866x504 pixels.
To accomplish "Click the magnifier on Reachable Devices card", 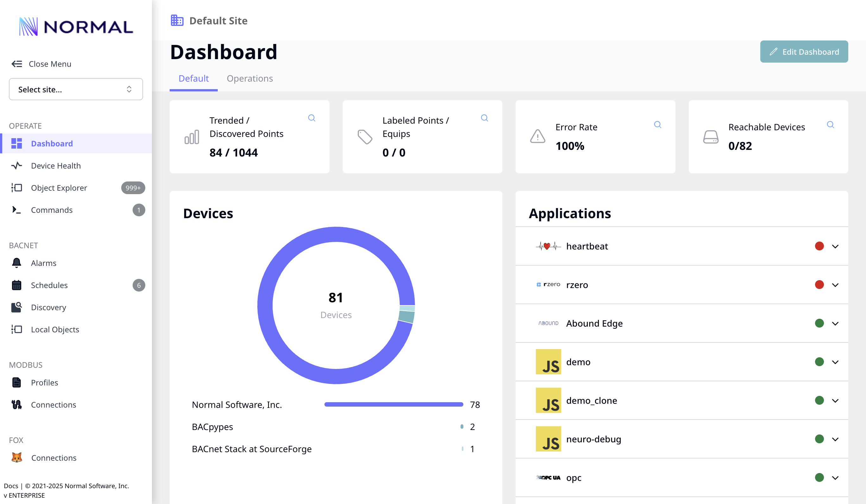I will click(830, 125).
